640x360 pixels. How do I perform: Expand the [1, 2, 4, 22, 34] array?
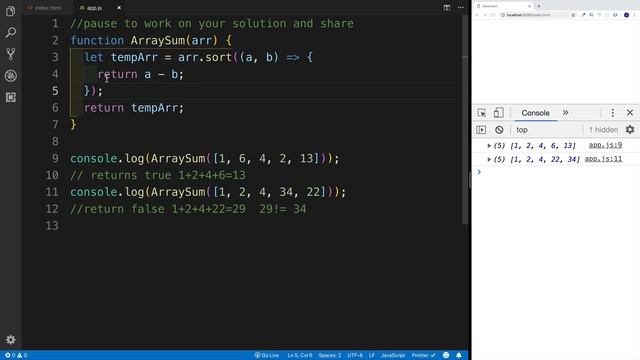[x=489, y=159]
